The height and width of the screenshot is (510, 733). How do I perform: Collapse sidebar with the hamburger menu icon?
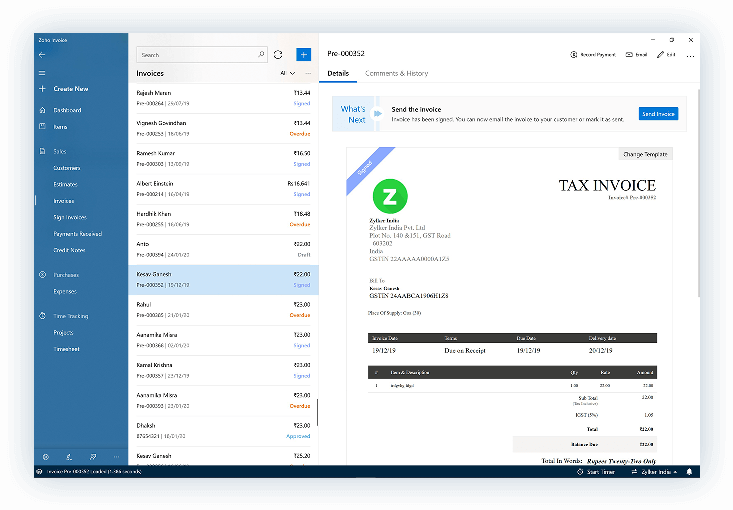pyautogui.click(x=41, y=73)
